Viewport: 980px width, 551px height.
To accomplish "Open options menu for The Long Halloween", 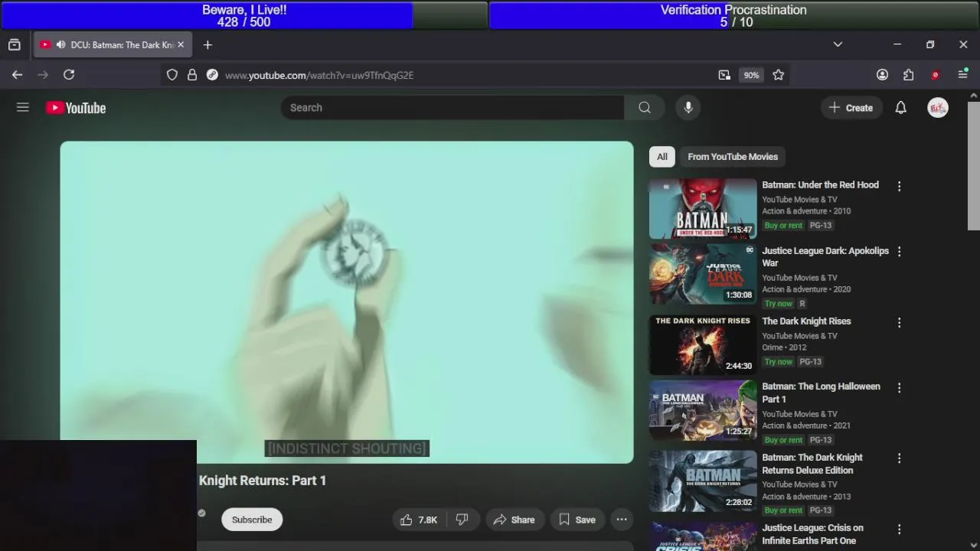I will point(899,388).
